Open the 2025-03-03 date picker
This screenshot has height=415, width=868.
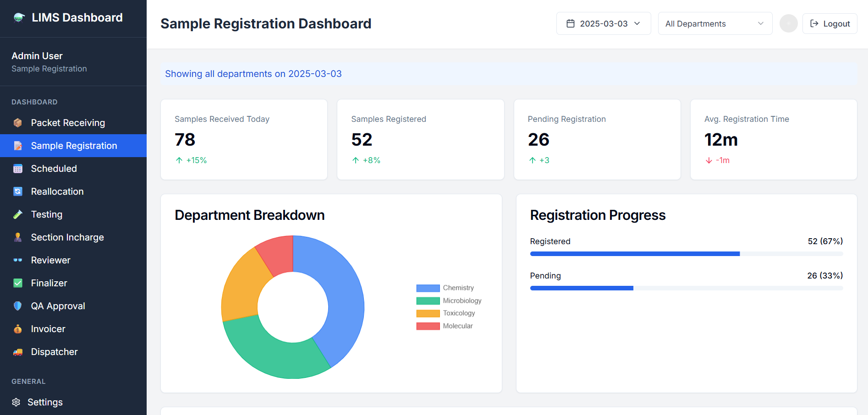point(603,23)
